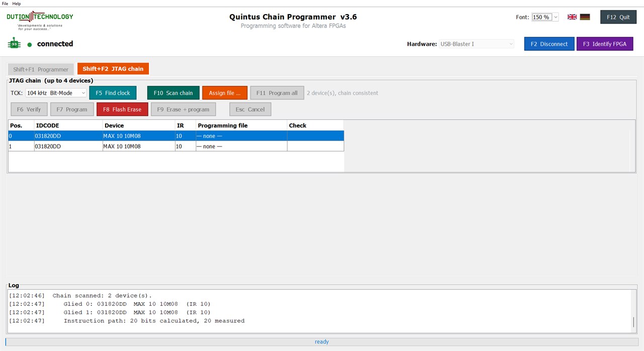Viewport: 644px width, 351px height.
Task: Switch language to English via UK flag
Action: coord(572,17)
